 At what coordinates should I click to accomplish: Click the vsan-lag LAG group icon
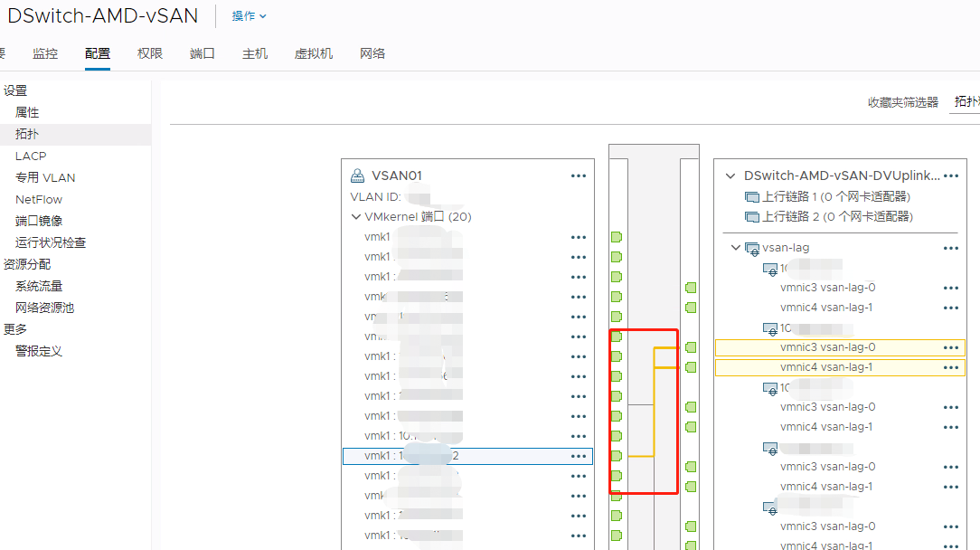click(x=751, y=247)
